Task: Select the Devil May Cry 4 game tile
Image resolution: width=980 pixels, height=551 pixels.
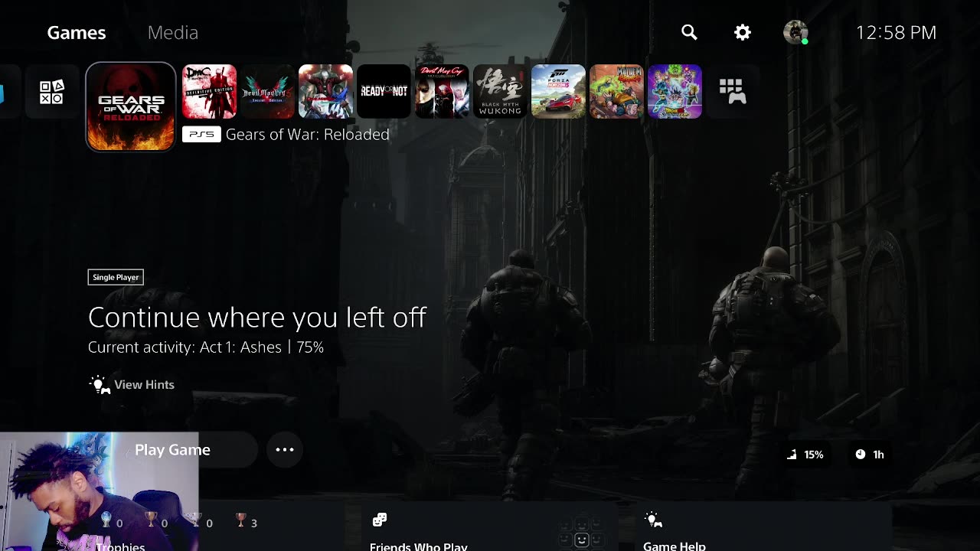Action: click(x=326, y=92)
